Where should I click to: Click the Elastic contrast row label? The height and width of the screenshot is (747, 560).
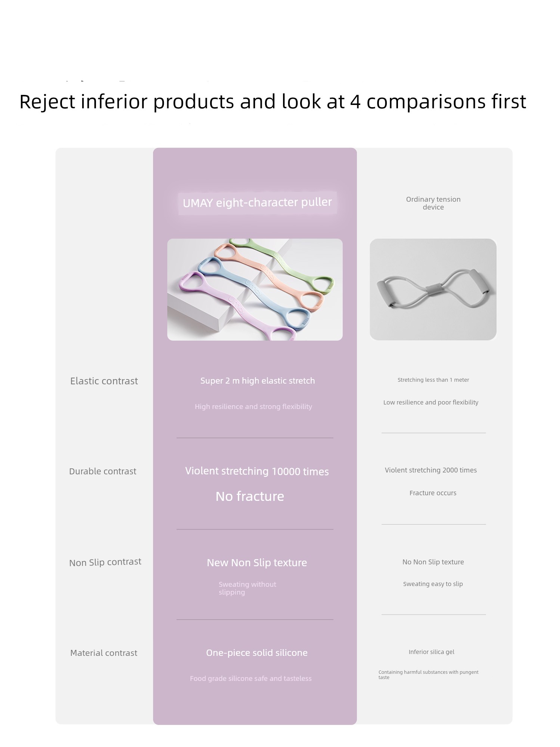tap(104, 381)
